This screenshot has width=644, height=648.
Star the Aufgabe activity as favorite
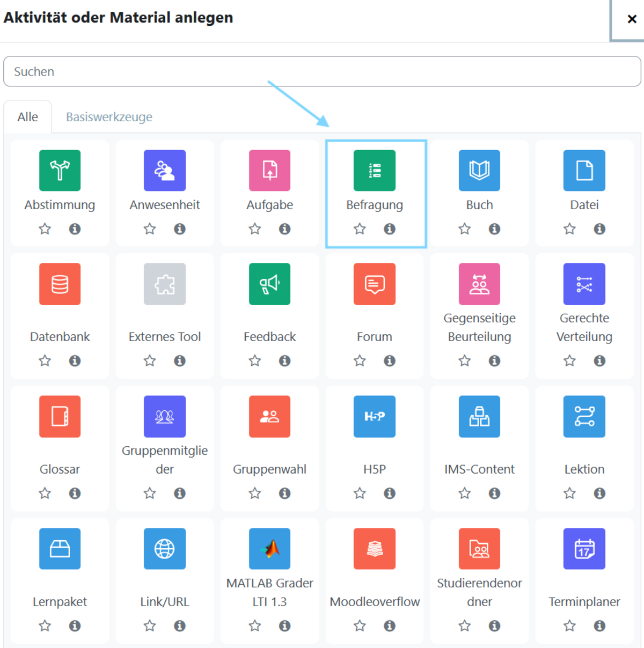pyautogui.click(x=255, y=229)
